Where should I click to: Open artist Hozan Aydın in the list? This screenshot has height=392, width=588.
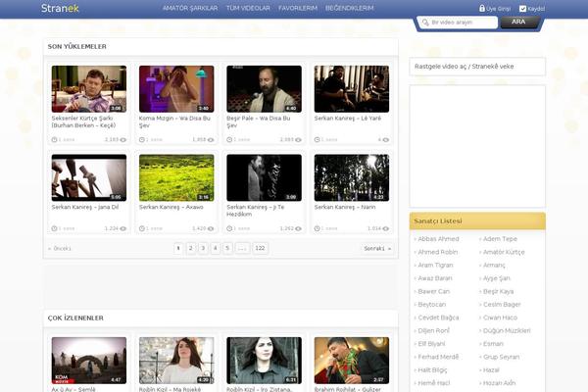499,383
